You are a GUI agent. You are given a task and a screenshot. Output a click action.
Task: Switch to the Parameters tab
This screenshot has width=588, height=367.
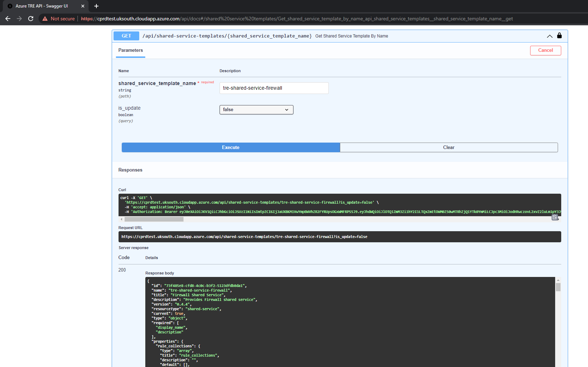130,50
